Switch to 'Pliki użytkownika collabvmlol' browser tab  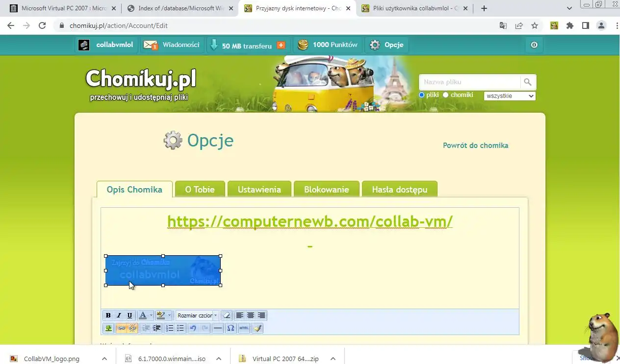[x=413, y=8]
